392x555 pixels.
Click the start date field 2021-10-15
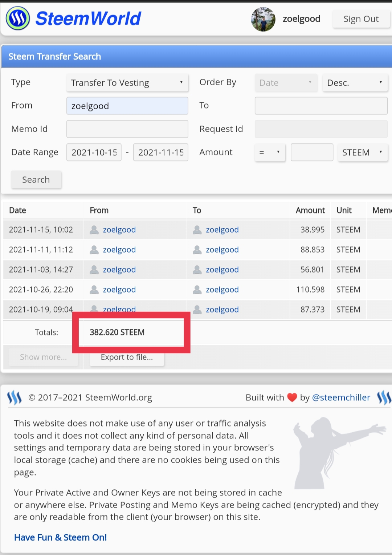[94, 152]
